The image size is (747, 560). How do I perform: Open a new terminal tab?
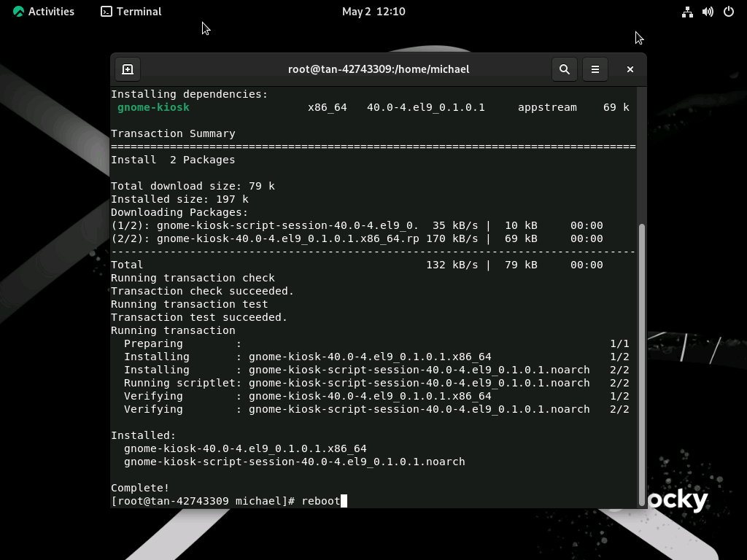click(x=128, y=69)
